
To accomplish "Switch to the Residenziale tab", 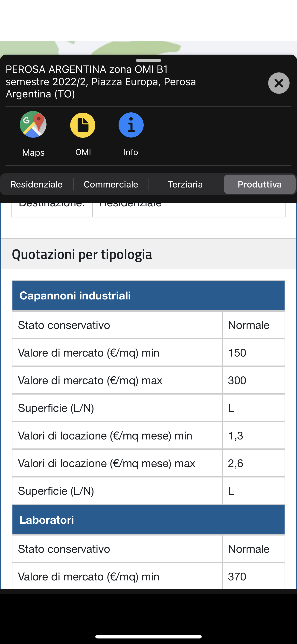I will [37, 184].
